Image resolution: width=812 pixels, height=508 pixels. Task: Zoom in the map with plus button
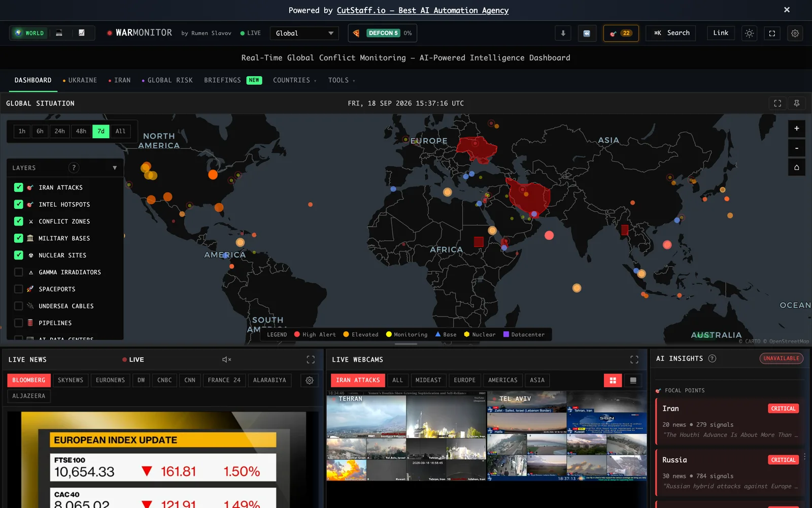pyautogui.click(x=797, y=129)
